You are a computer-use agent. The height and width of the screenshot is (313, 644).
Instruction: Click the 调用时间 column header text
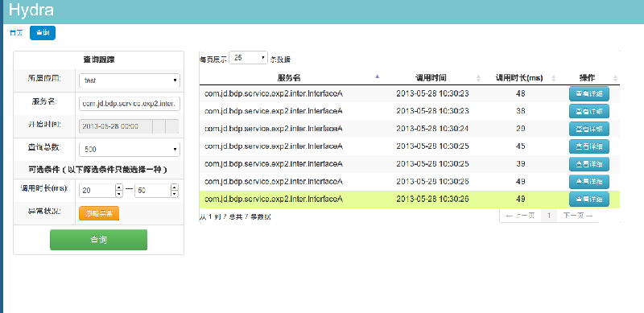[431, 77]
